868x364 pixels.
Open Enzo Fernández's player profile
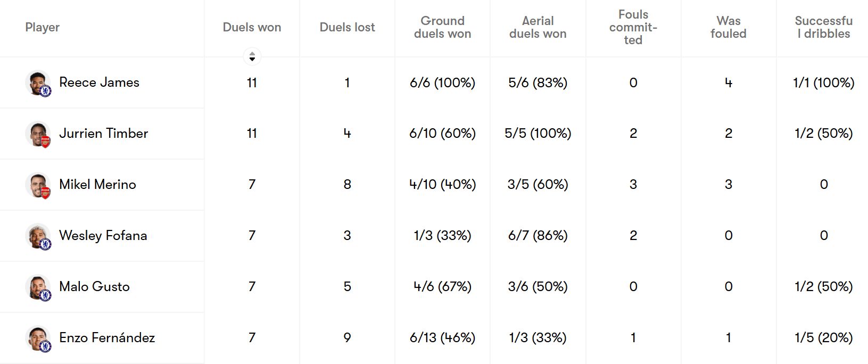click(x=108, y=337)
